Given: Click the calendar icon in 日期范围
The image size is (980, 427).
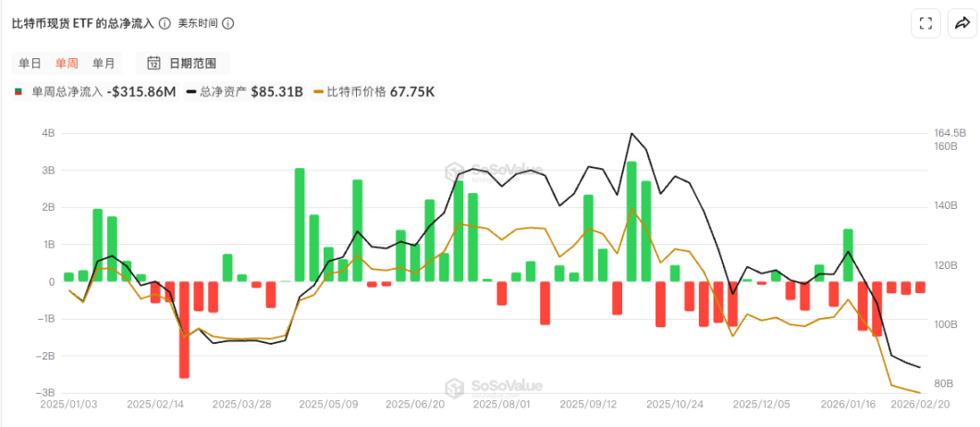Looking at the screenshot, I should pos(154,64).
